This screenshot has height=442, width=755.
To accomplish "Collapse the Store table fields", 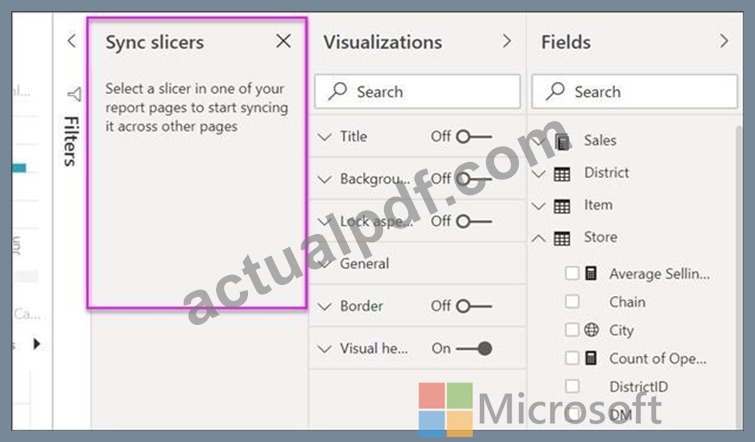I will click(538, 238).
